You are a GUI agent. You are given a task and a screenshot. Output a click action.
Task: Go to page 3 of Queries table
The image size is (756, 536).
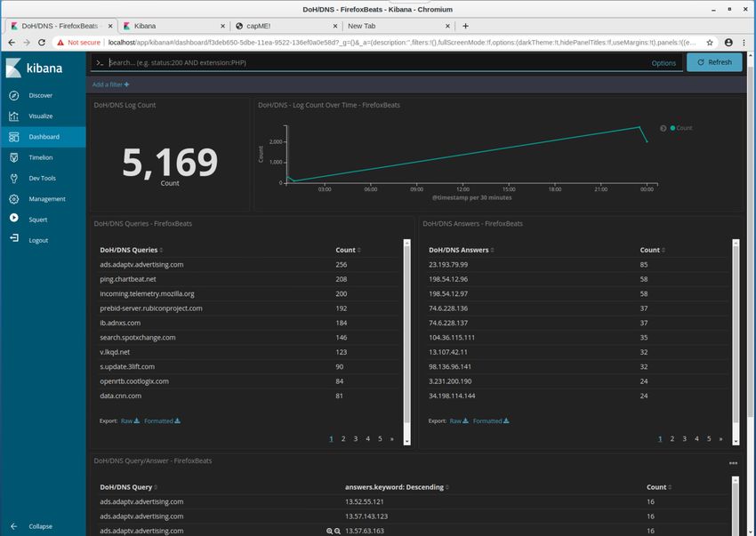(x=356, y=438)
